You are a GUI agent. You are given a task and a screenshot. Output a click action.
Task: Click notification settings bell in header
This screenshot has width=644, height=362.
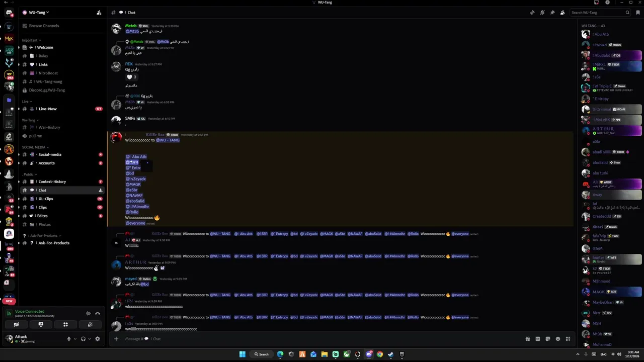[x=542, y=13]
